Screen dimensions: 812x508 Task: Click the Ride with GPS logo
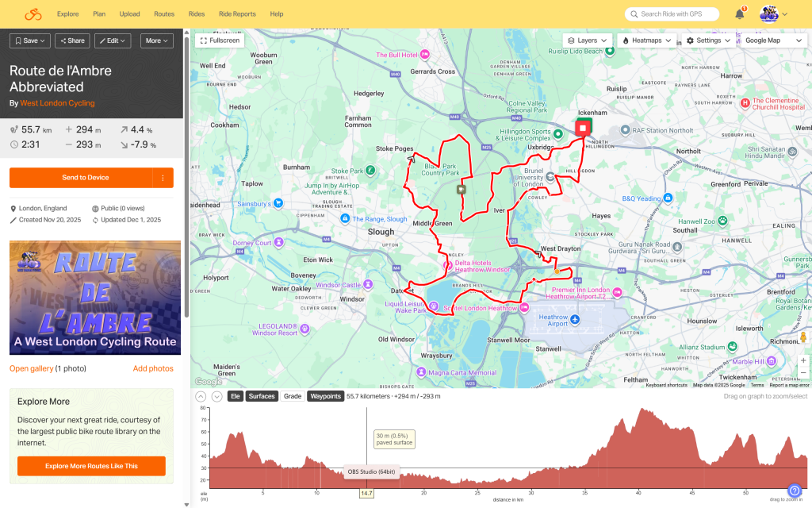pyautogui.click(x=33, y=14)
